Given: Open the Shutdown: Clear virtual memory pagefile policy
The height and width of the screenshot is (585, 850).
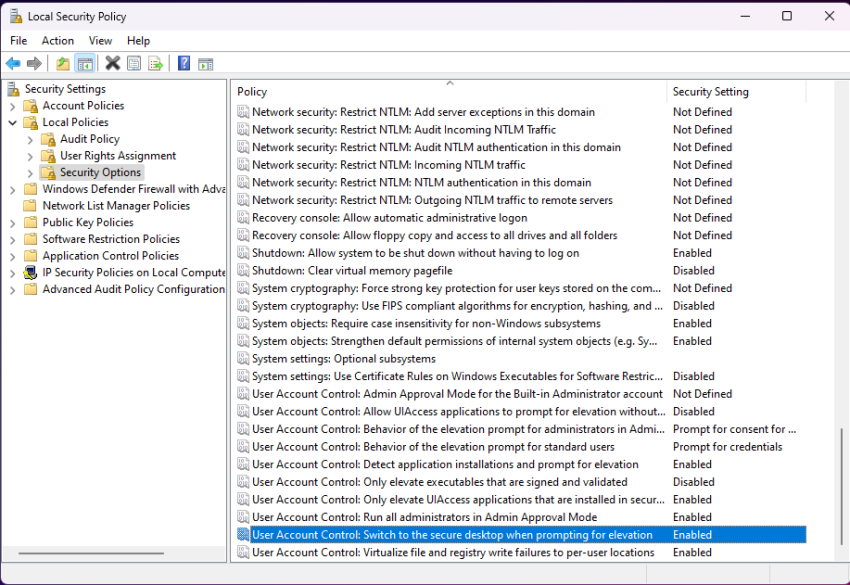Looking at the screenshot, I should pyautogui.click(x=352, y=270).
